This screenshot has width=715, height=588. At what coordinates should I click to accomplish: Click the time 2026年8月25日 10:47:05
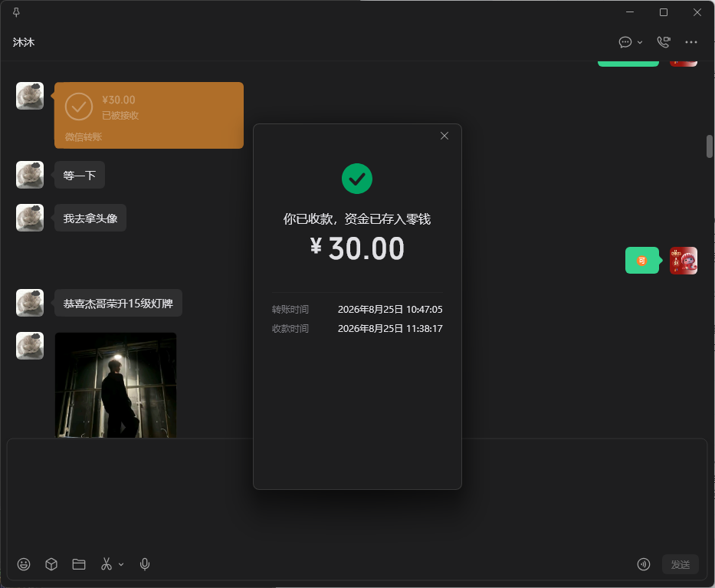(390, 309)
